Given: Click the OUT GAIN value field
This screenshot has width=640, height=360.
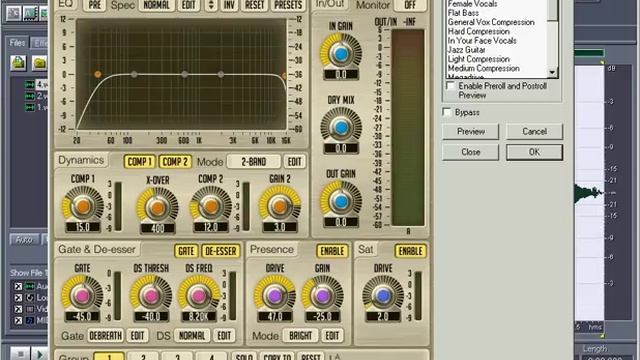Looking at the screenshot, I should 341,222.
